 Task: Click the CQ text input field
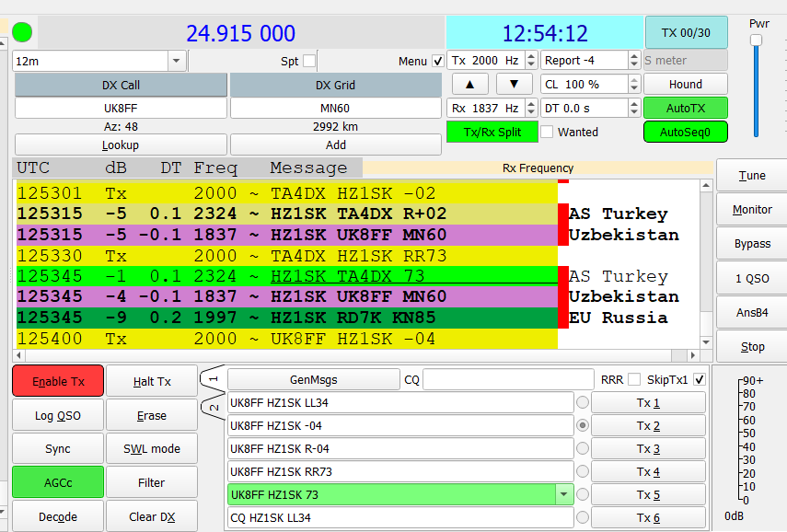[508, 379]
